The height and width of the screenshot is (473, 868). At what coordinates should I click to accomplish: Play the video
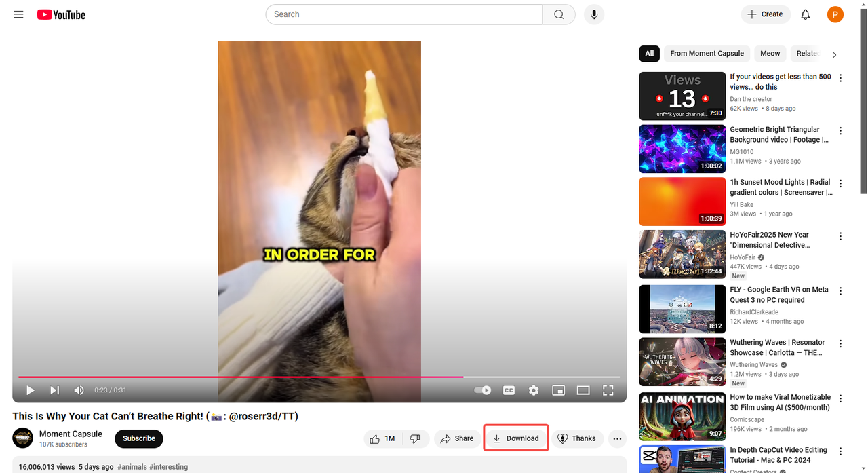click(x=30, y=390)
